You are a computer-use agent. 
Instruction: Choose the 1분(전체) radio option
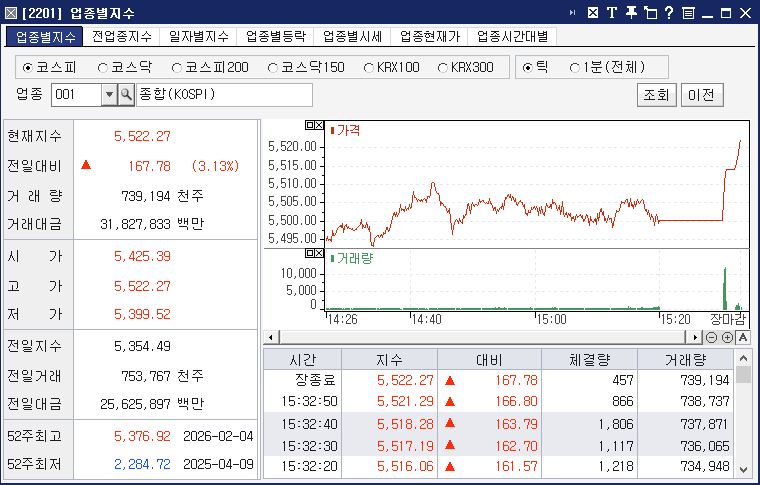click(575, 68)
